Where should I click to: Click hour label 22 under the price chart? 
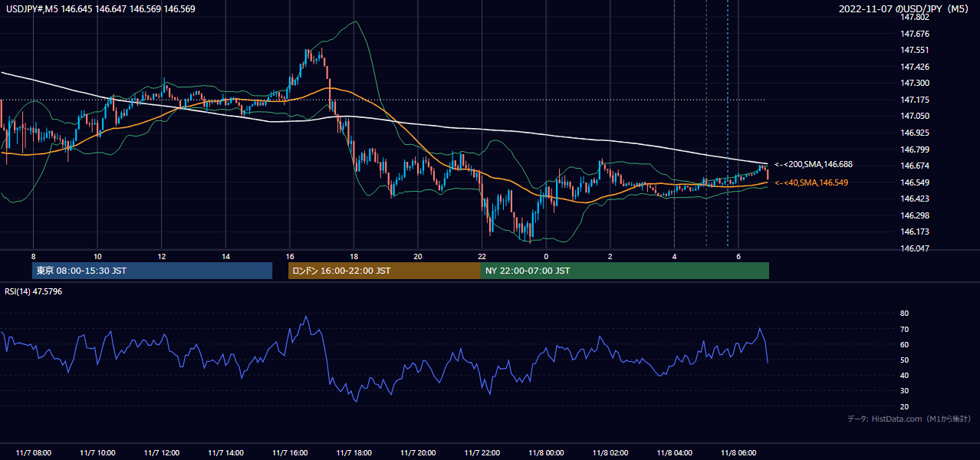pyautogui.click(x=482, y=256)
